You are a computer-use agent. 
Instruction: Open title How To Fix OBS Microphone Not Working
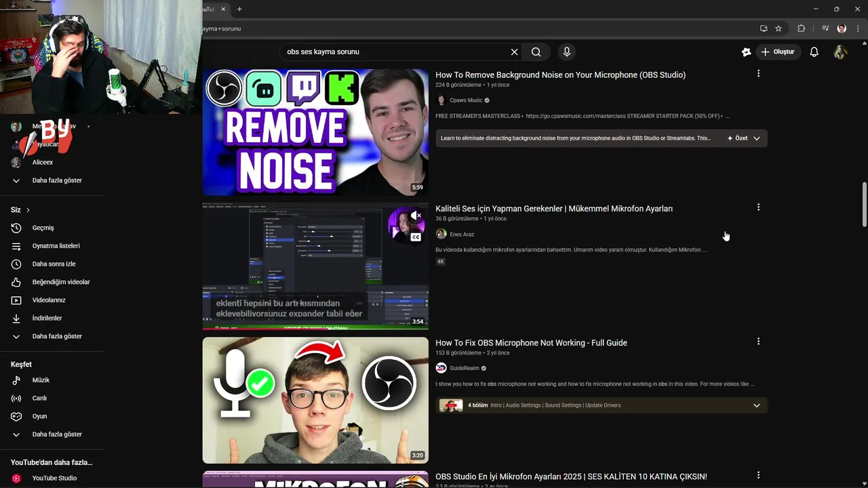coord(531,343)
